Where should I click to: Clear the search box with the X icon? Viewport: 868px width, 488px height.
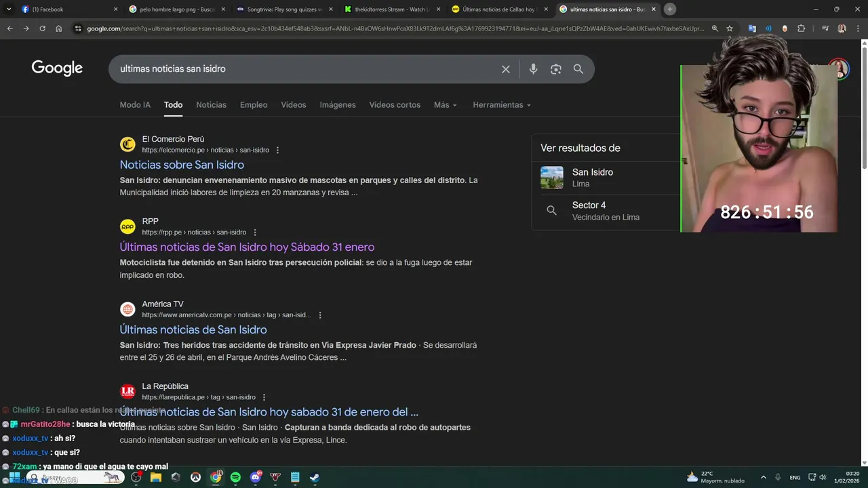pyautogui.click(x=505, y=69)
